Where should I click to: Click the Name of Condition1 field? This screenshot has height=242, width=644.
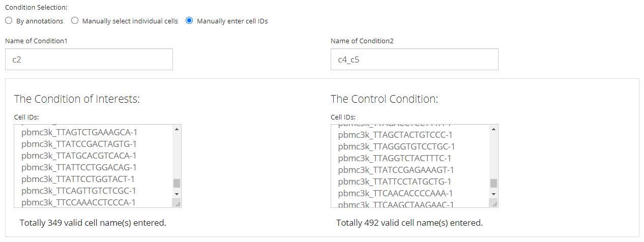(89, 59)
